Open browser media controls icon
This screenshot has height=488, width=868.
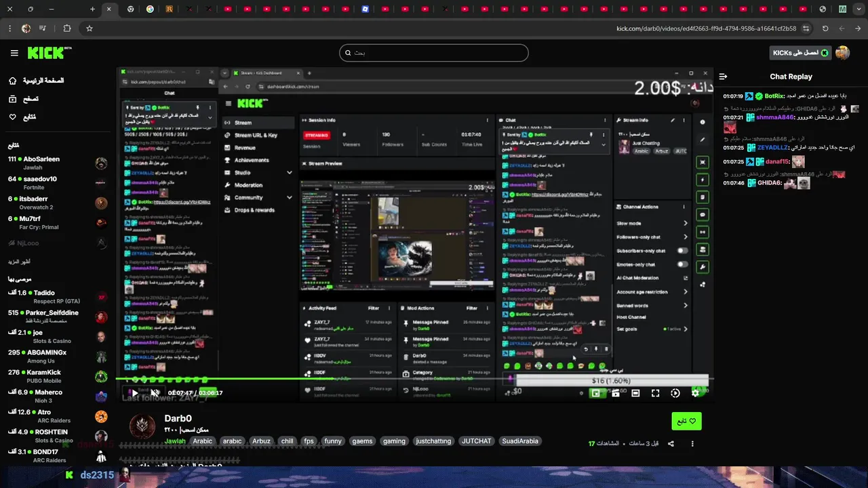(x=43, y=28)
